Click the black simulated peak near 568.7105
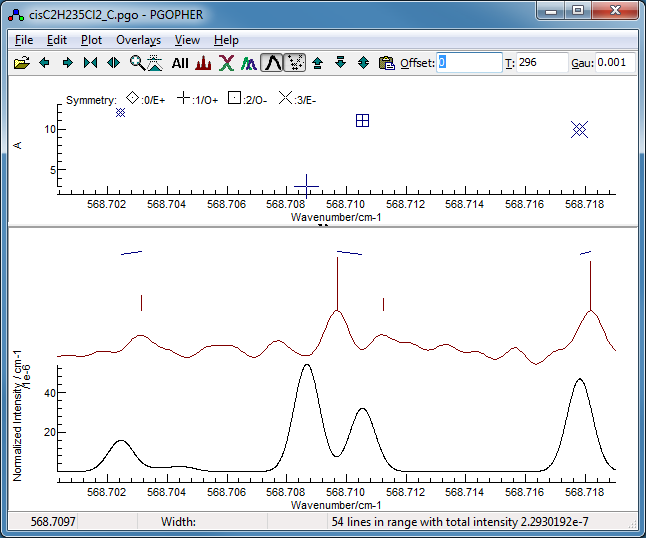This screenshot has width=646, height=538. [x=363, y=409]
